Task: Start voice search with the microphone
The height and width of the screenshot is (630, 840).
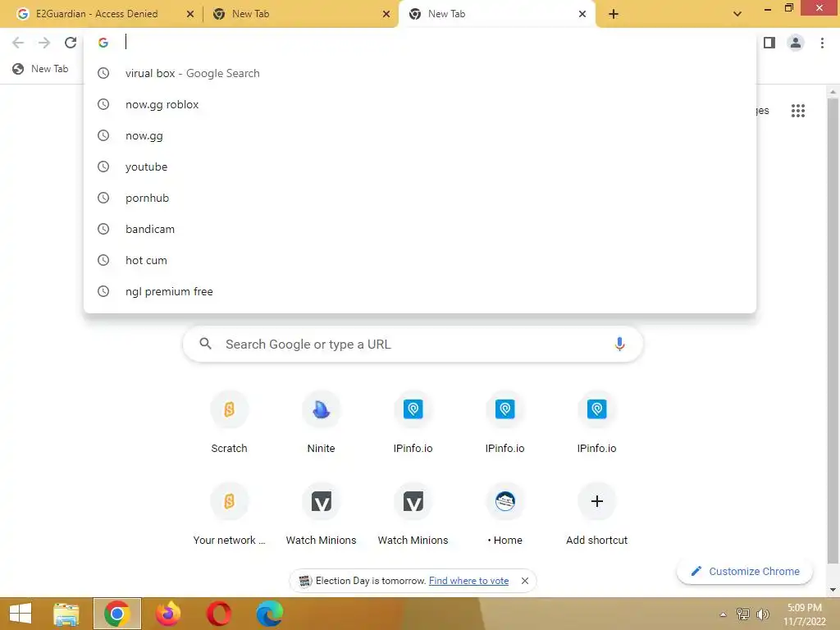Action: 619,344
